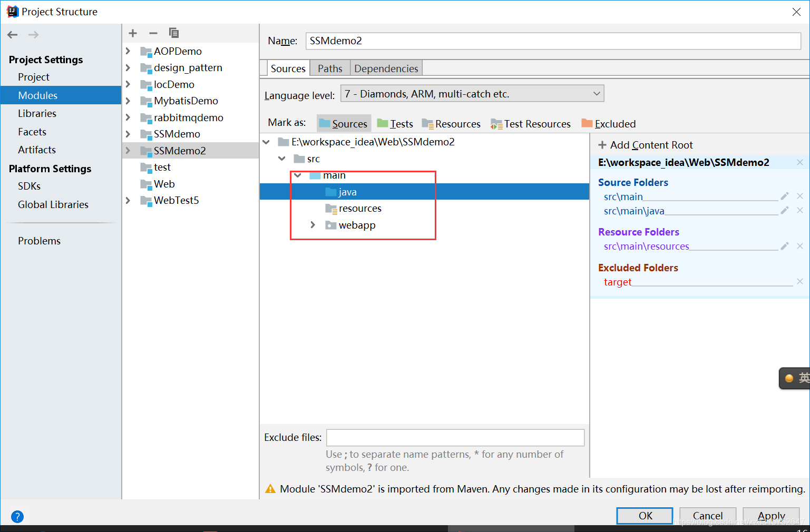Viewport: 810px width, 532px height.
Task: Mark selected folder as Sources
Action: [344, 123]
